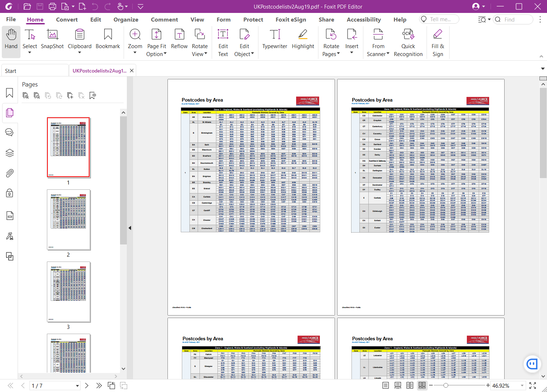Switch to the Comment tab

pyautogui.click(x=164, y=20)
